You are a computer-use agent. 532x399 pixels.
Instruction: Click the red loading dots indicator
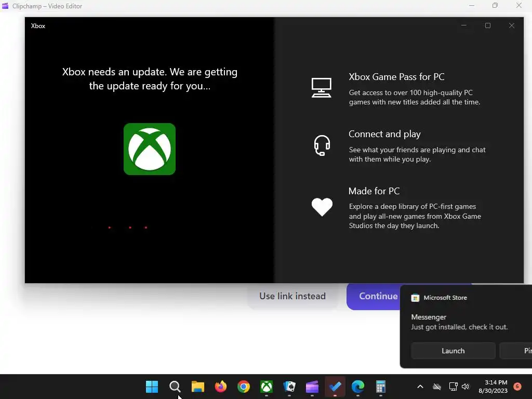[128, 228]
